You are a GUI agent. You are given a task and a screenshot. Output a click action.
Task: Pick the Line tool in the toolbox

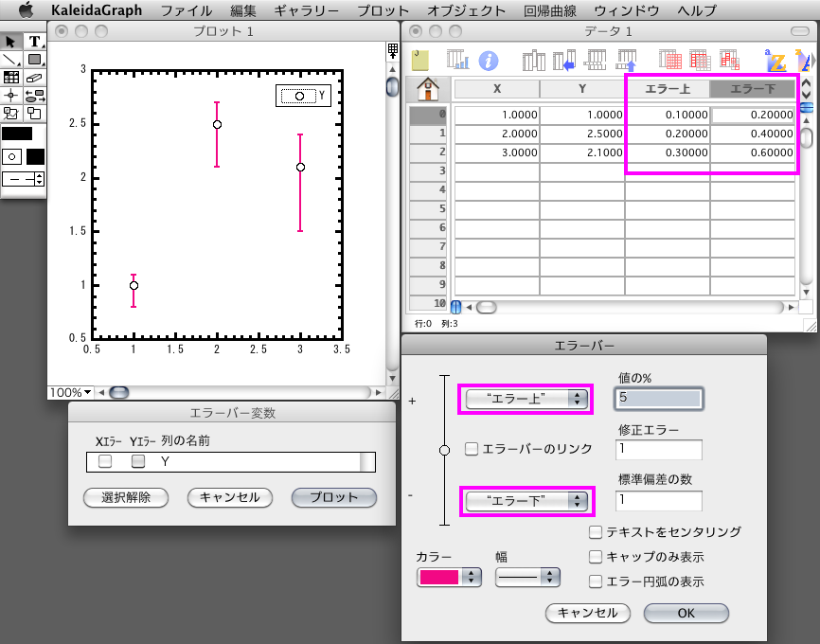click(x=10, y=60)
